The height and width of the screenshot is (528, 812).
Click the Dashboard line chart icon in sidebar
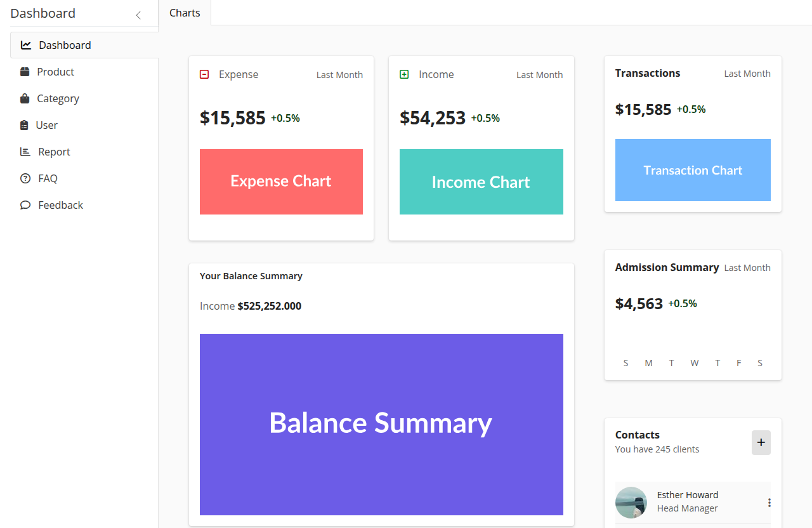[x=26, y=45]
